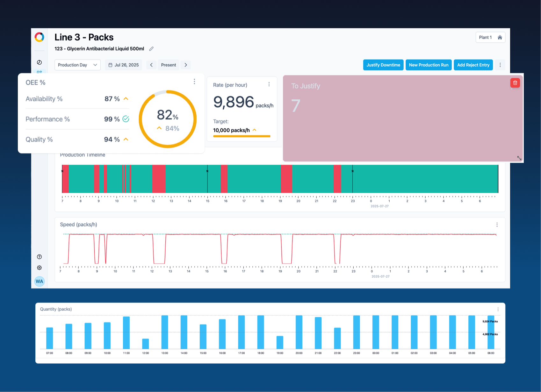Select the 22:00 quantity bar

pos(337,339)
